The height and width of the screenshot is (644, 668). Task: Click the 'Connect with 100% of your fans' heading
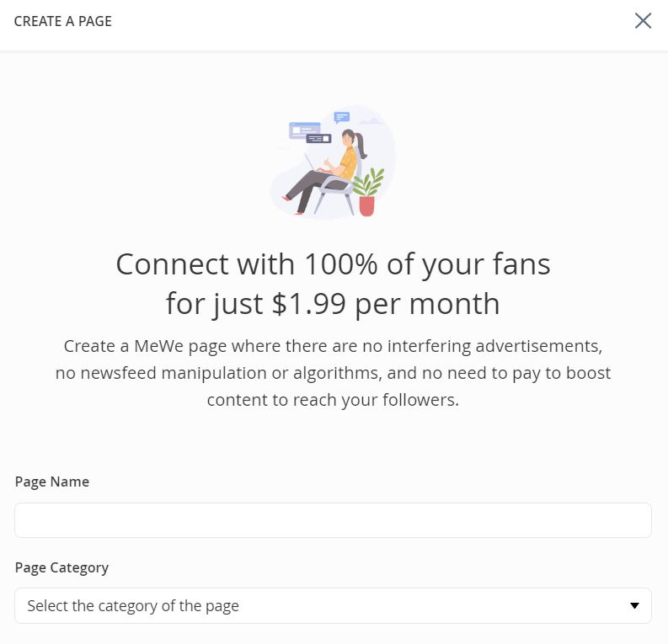pos(333,264)
